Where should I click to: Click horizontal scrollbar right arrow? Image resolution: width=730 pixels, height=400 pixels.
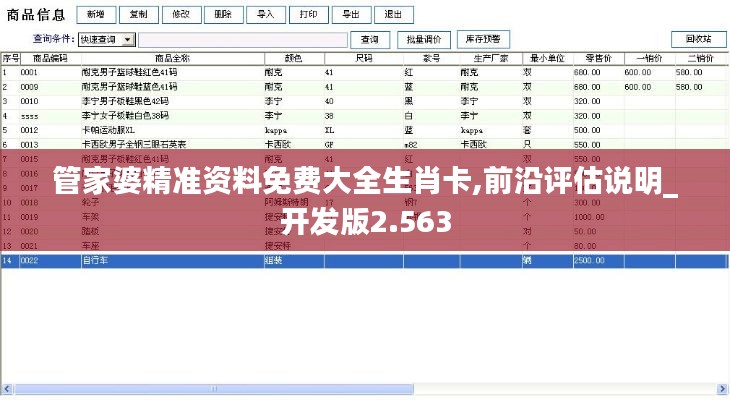(722, 388)
